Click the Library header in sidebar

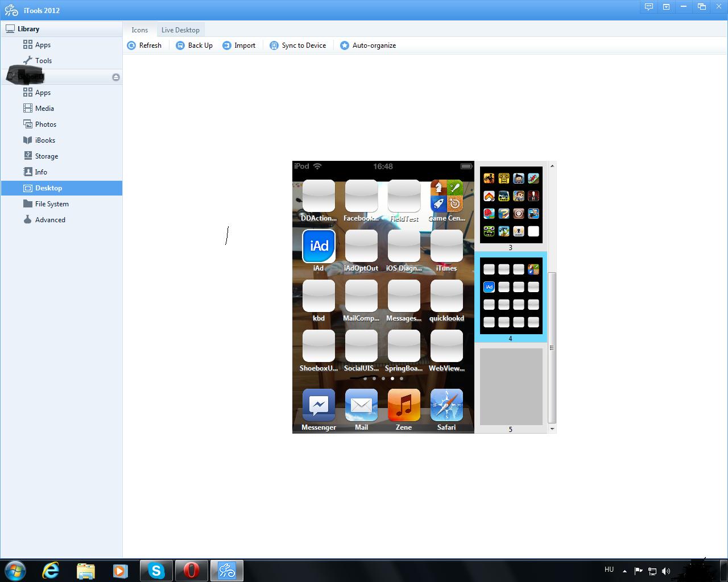click(61, 29)
